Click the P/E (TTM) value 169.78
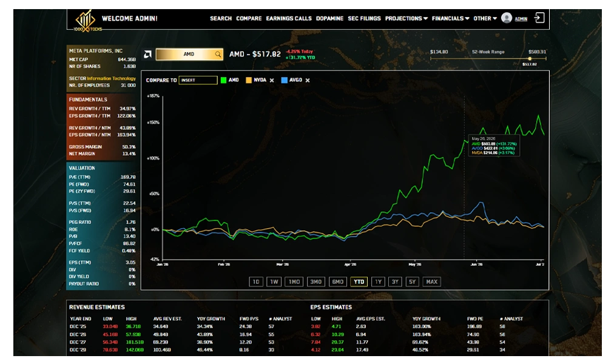The image size is (614, 364). 128,177
